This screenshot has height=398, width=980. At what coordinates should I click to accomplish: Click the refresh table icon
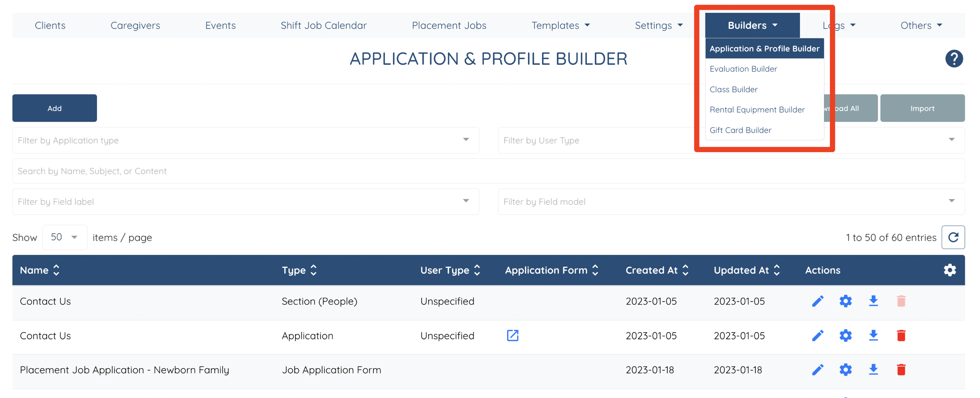click(953, 237)
